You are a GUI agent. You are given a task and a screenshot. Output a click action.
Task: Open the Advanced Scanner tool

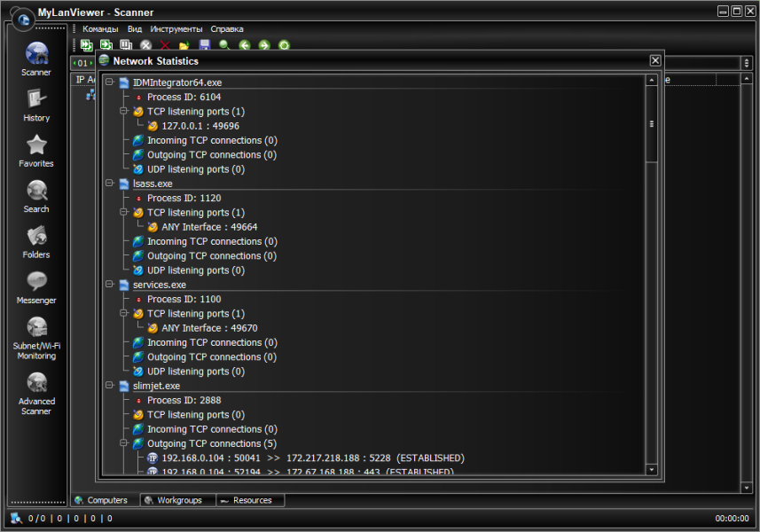tap(36, 394)
